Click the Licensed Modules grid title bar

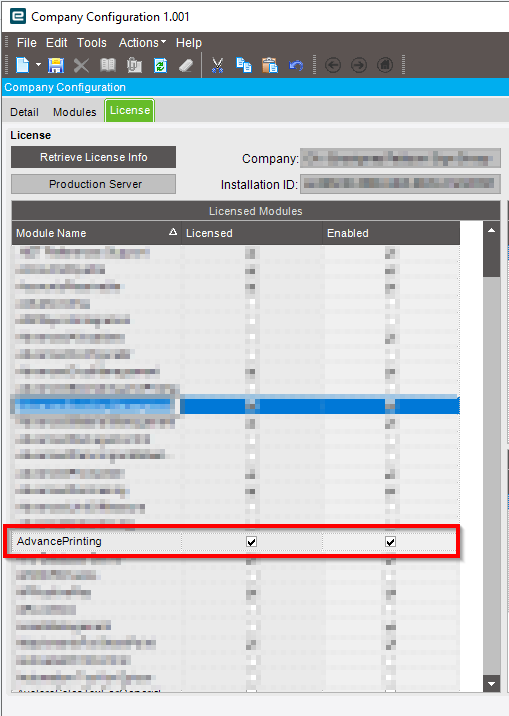[x=256, y=211]
